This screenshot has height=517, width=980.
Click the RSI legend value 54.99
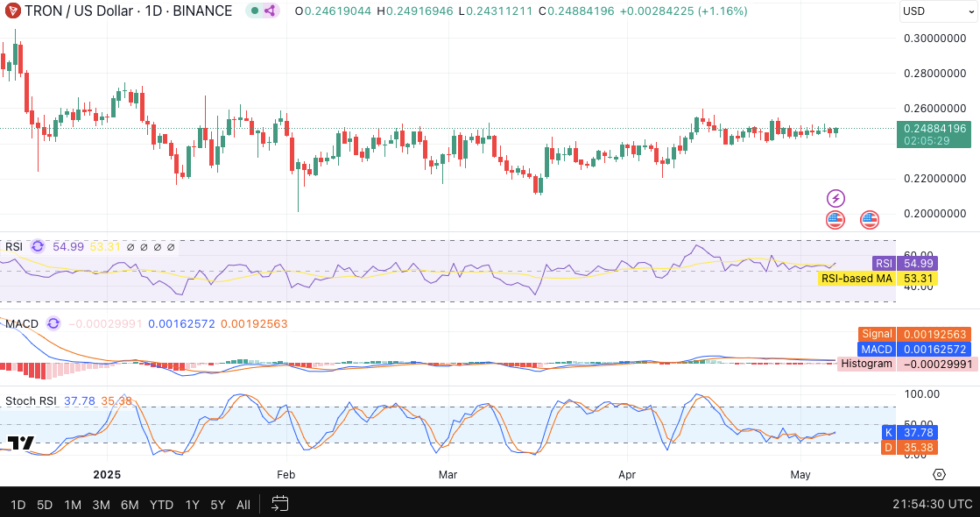click(68, 246)
